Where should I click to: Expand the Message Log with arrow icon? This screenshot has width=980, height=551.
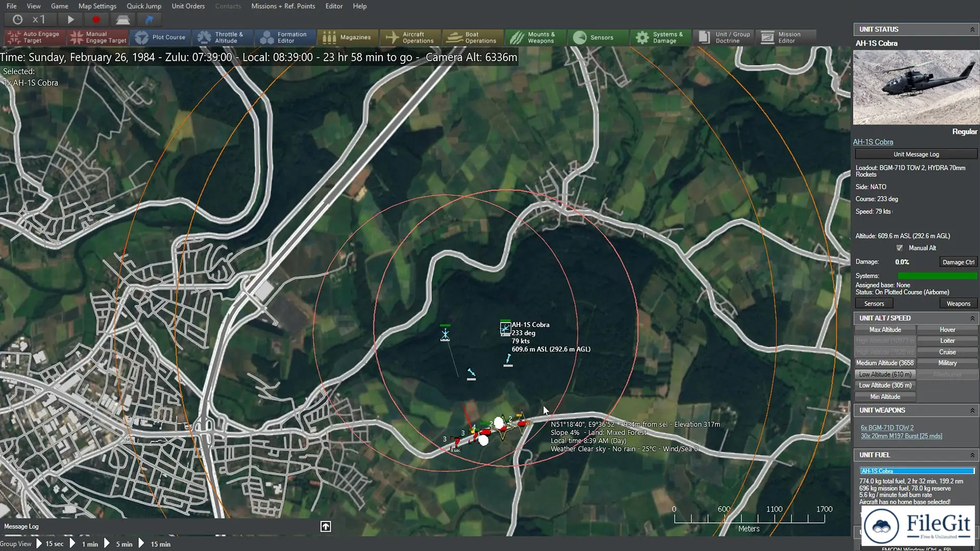pyautogui.click(x=326, y=527)
